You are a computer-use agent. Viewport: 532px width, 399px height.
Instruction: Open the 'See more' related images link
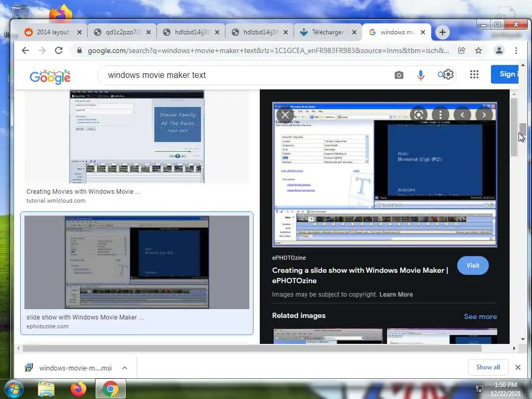(480, 316)
